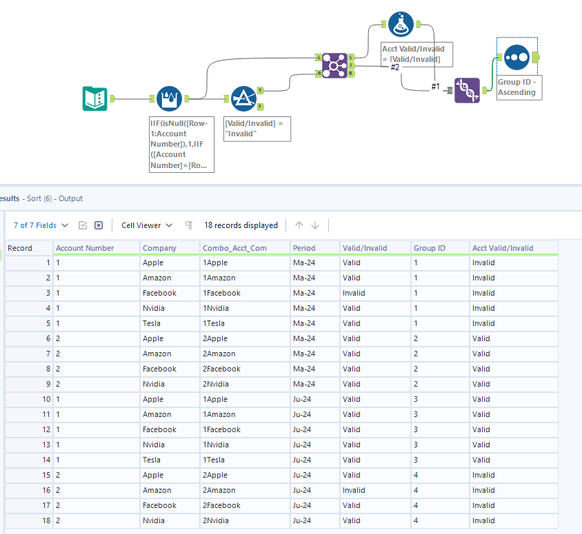The width and height of the screenshot is (582, 534).
Task: Click the Company column header
Action: [x=170, y=248]
